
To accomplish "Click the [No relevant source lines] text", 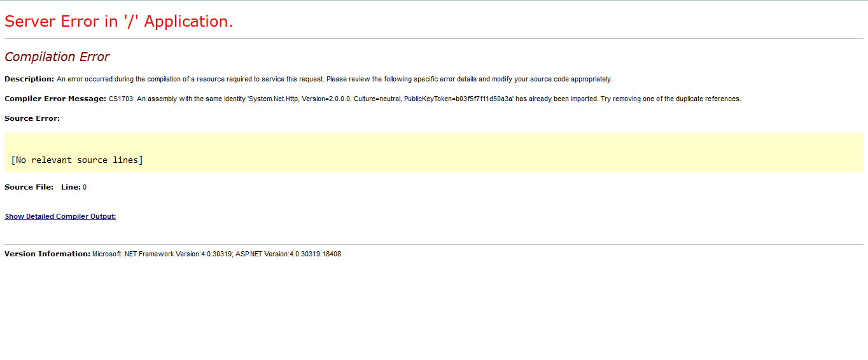I will tap(77, 160).
